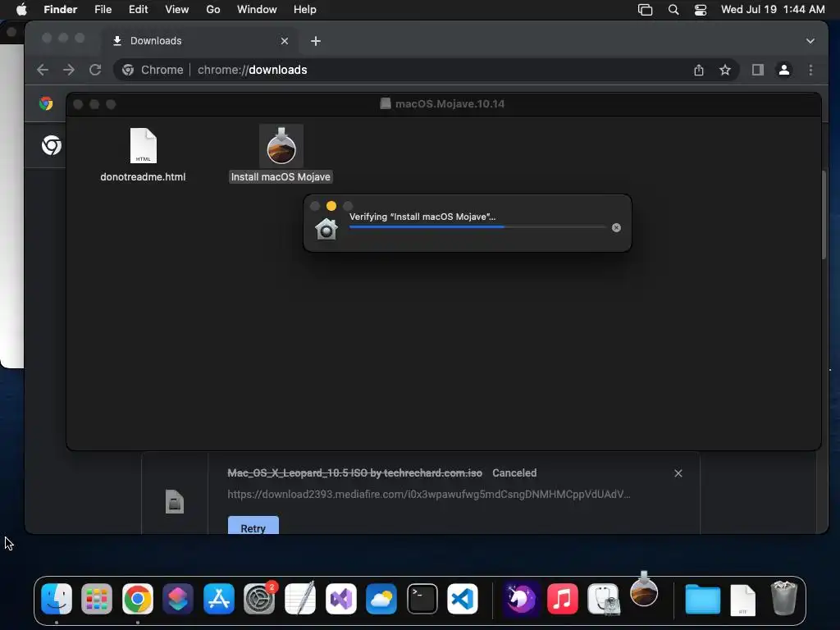Click the Mac_OS_X_Leopard ISO file name
Viewport: 840px width, 630px height.
354,473
